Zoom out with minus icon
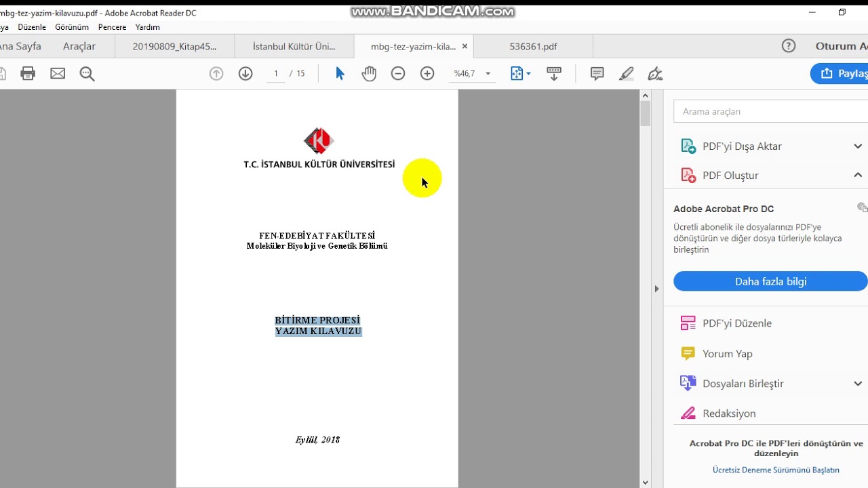The height and width of the screenshot is (488, 868). (398, 74)
